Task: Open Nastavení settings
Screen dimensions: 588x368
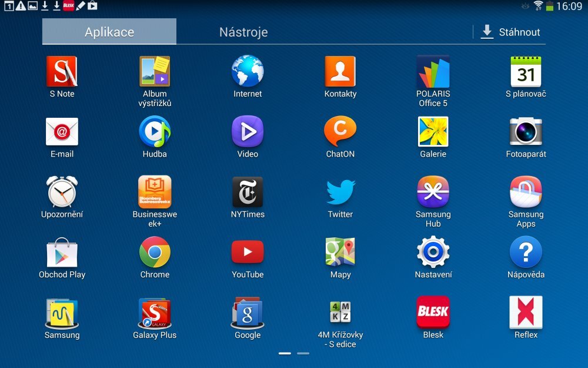Action: pyautogui.click(x=433, y=253)
